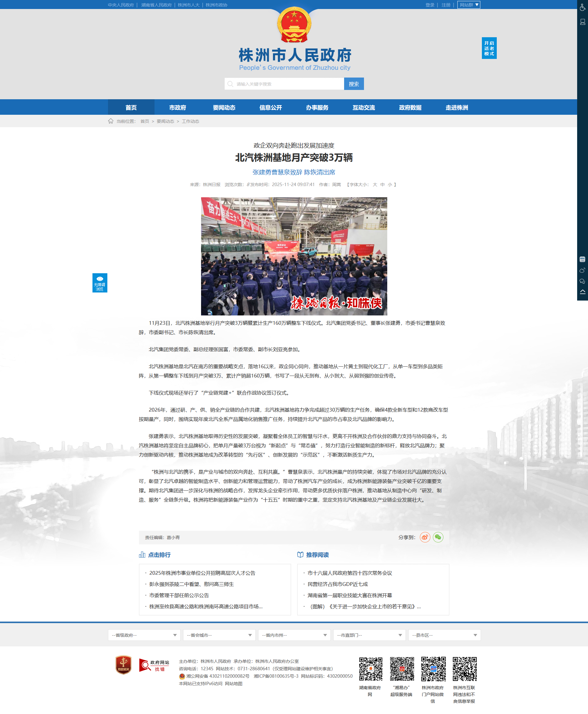
Task: Toggle the 开启适老模式 elderly mode
Action: 489,48
